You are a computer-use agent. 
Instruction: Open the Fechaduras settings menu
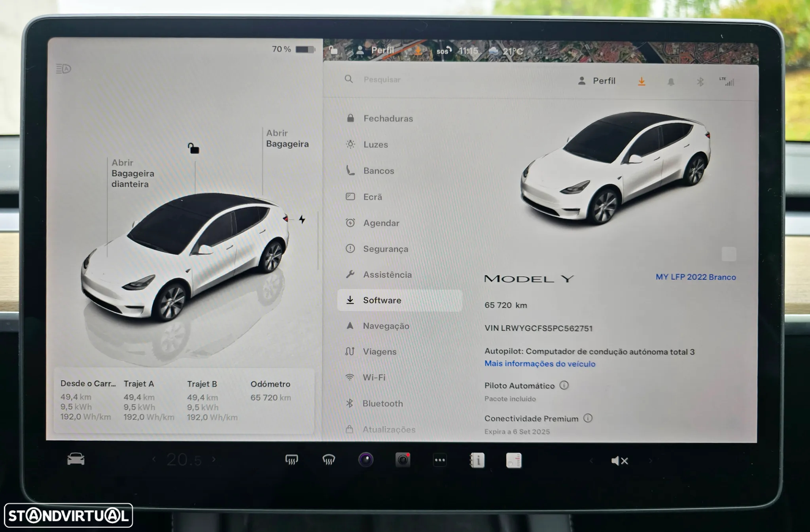[x=399, y=118]
